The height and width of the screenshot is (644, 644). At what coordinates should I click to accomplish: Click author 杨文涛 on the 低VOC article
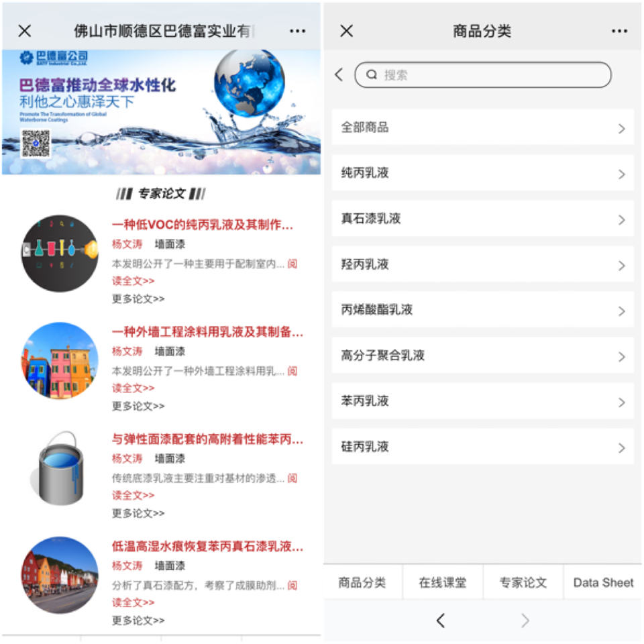[x=127, y=244]
